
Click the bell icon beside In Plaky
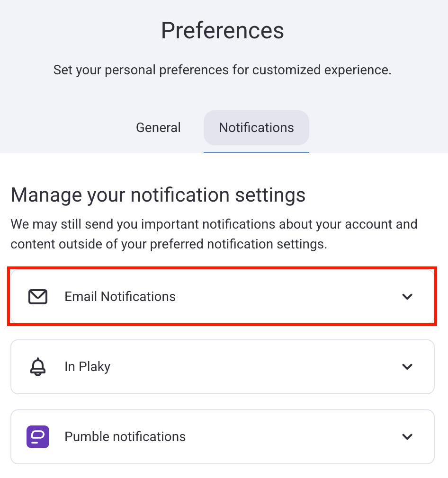tap(38, 367)
